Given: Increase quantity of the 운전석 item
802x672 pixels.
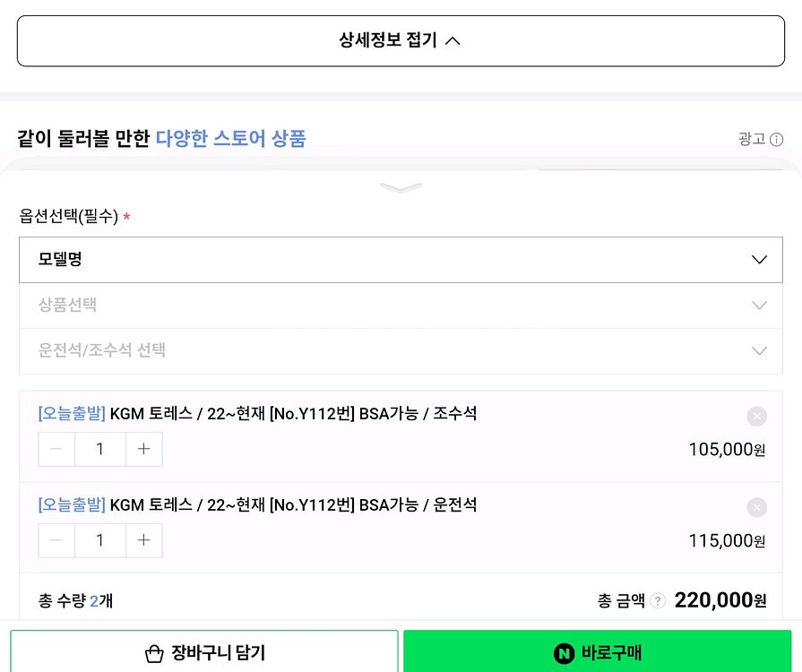Looking at the screenshot, I should coord(144,540).
